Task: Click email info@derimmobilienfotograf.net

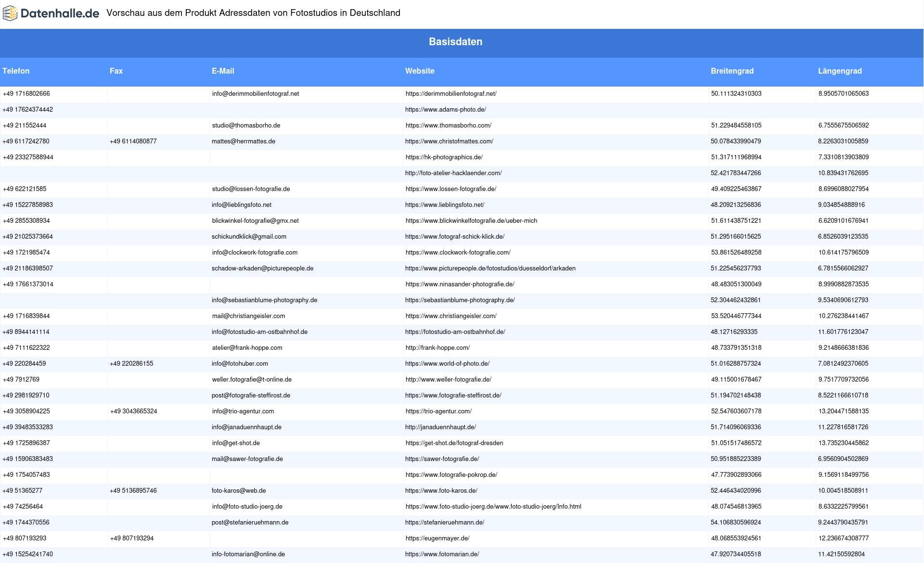Action: pyautogui.click(x=256, y=94)
